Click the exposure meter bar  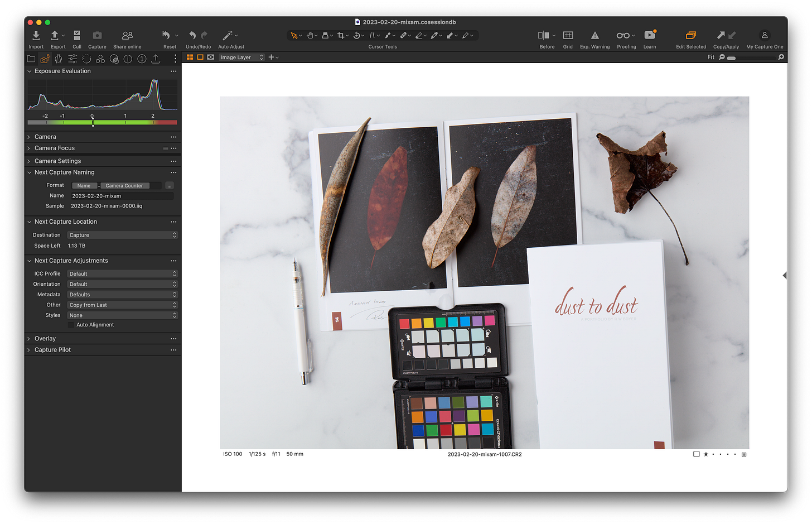[x=103, y=122]
